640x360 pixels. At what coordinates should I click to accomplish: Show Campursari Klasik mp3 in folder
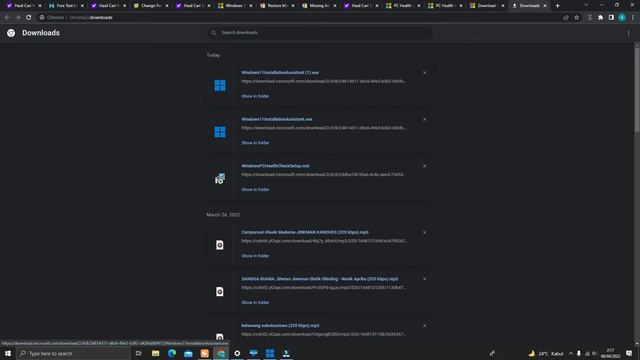point(255,256)
